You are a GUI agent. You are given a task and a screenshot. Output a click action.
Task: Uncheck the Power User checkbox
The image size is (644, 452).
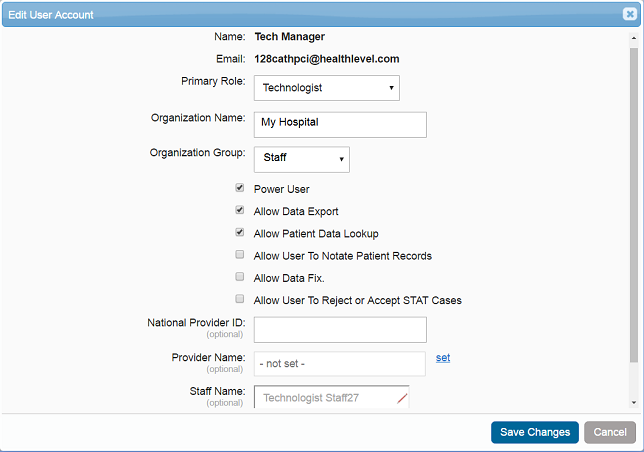pyautogui.click(x=240, y=188)
